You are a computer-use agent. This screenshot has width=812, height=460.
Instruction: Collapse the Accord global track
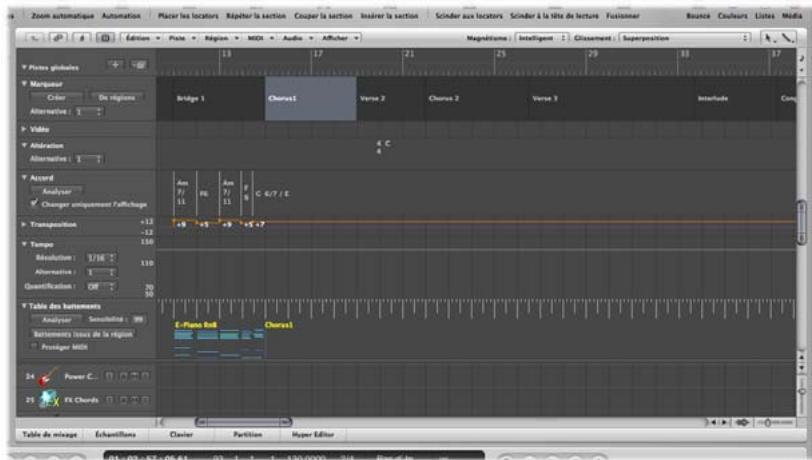[24, 178]
